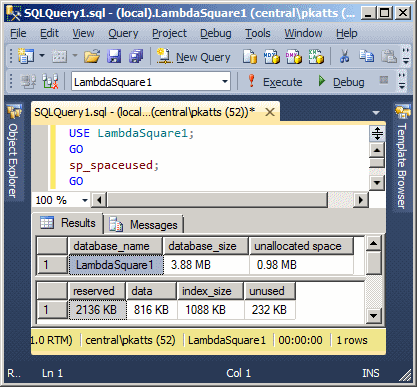Start a New Query

click(194, 57)
